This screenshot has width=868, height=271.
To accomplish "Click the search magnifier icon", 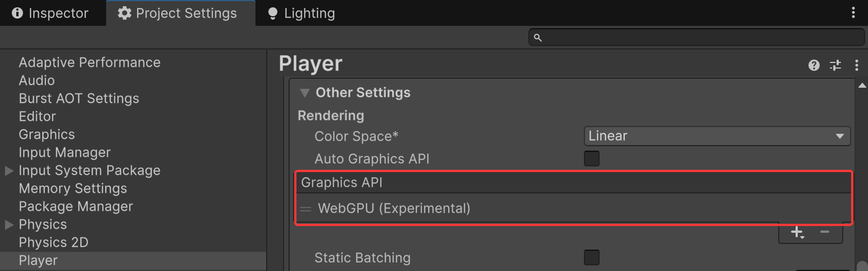I will [537, 38].
